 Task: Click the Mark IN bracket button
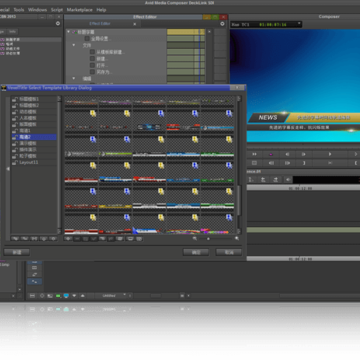[x=355, y=163]
